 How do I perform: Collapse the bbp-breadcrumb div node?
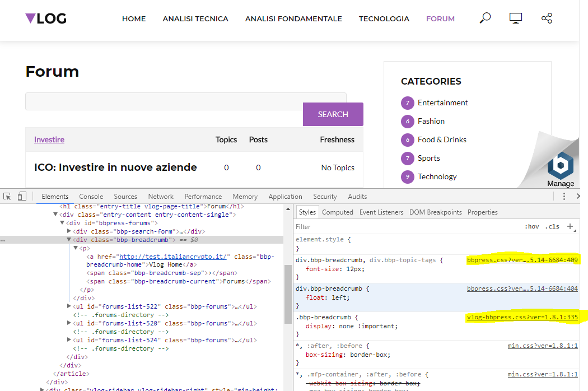[x=69, y=239]
